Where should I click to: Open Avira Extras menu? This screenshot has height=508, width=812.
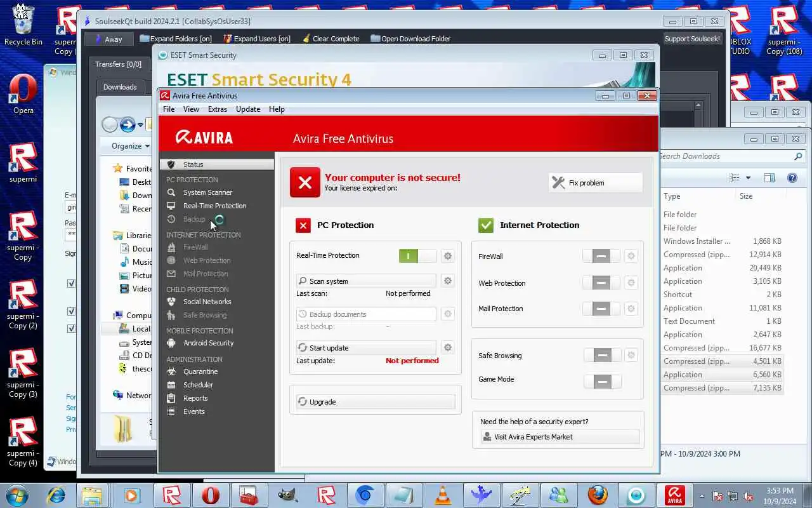pyautogui.click(x=218, y=109)
